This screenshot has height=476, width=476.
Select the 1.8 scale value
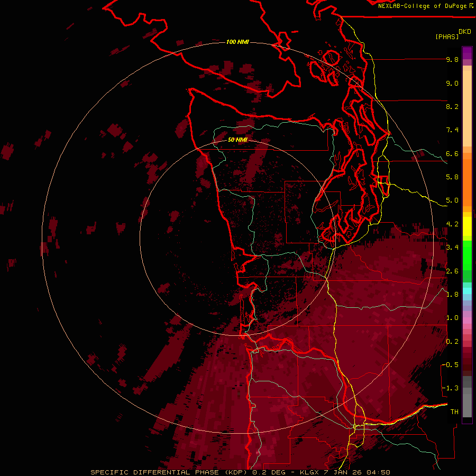click(x=452, y=294)
